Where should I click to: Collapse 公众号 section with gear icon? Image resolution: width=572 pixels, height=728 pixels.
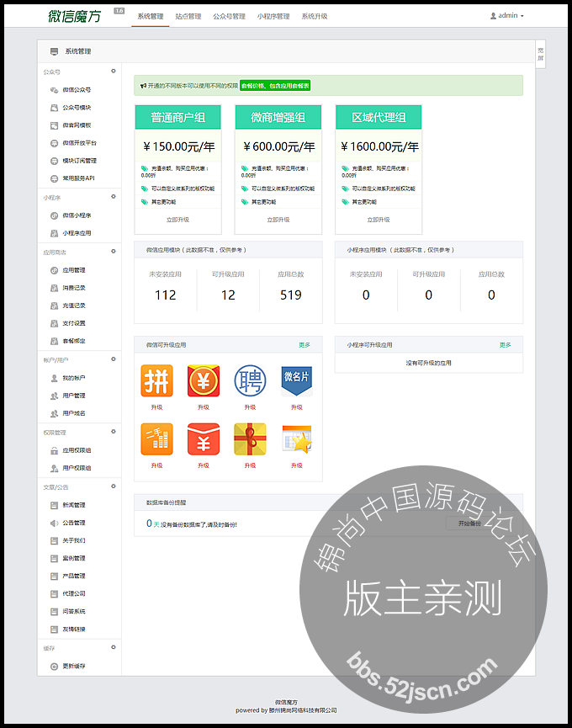pyautogui.click(x=114, y=71)
